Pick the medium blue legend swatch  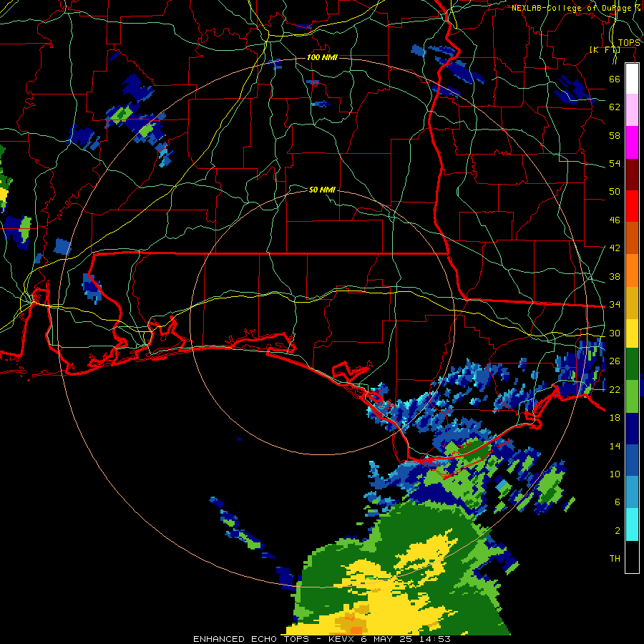tap(632, 460)
